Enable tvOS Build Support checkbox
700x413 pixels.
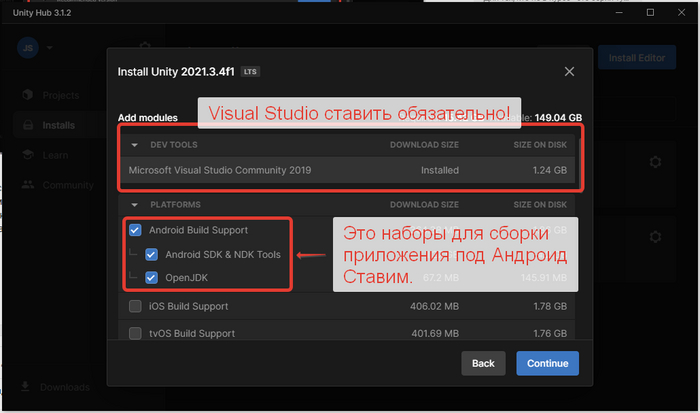pos(135,333)
